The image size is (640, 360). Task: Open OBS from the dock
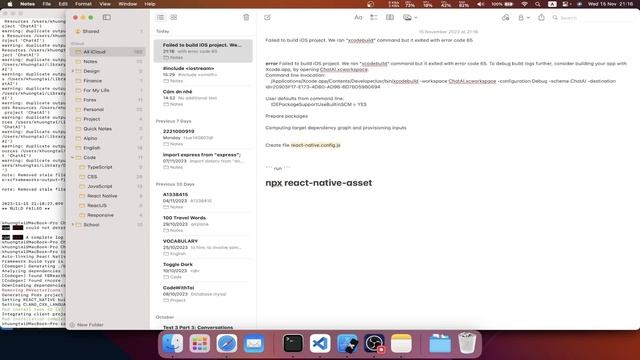(x=374, y=343)
